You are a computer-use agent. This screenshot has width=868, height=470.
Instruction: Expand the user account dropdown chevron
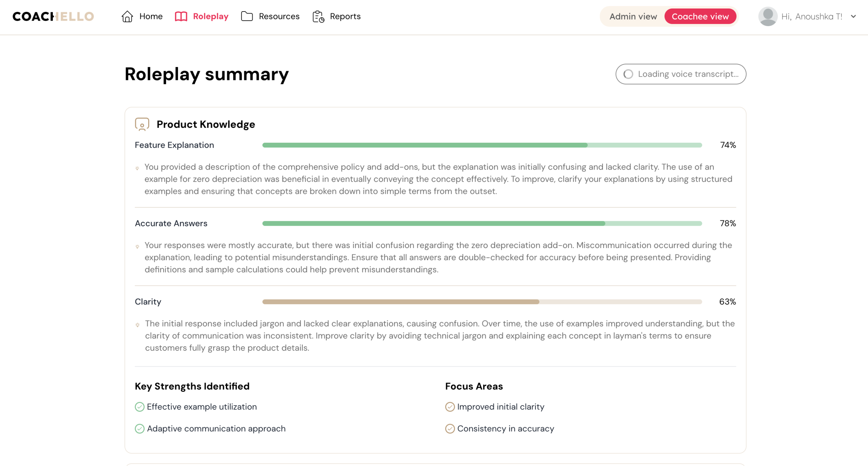(853, 16)
